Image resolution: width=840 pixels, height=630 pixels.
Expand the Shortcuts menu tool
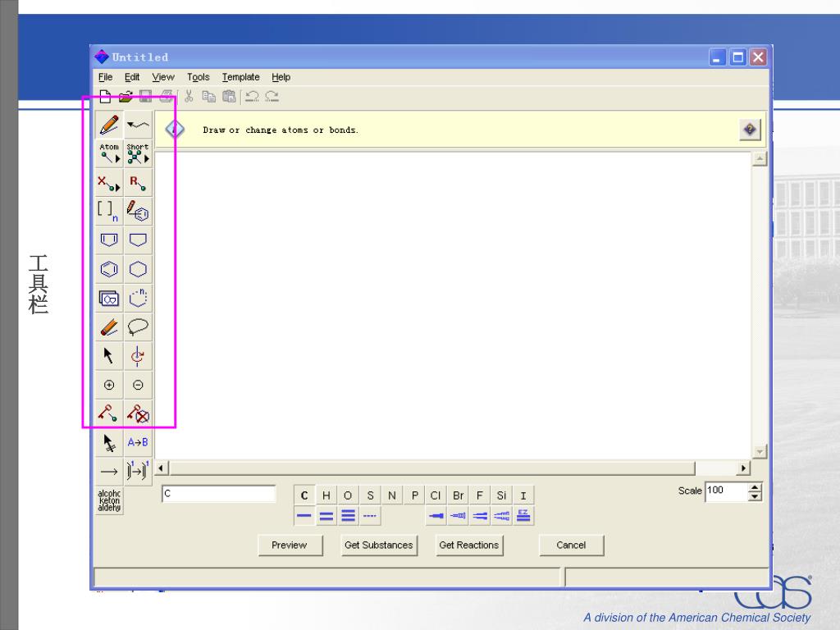pos(138,153)
